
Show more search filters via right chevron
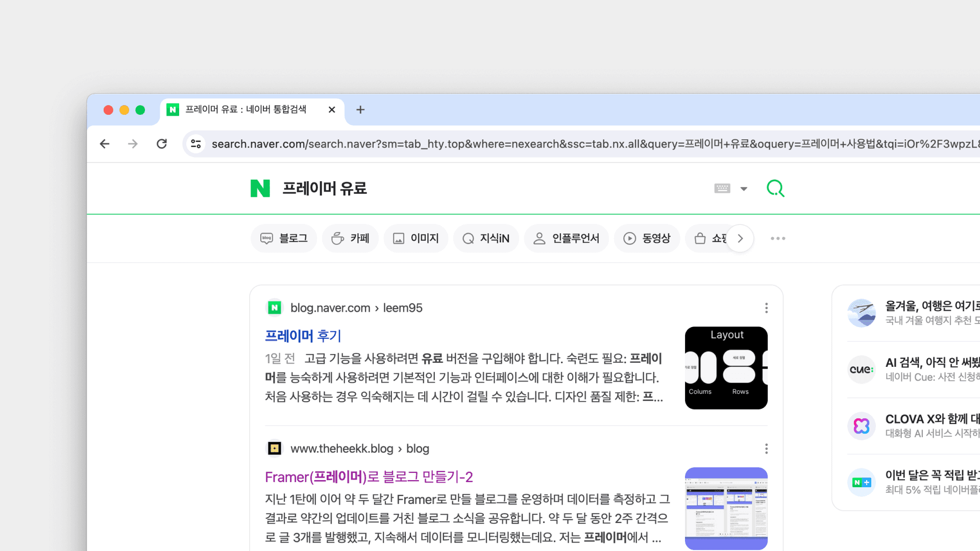[x=740, y=238]
